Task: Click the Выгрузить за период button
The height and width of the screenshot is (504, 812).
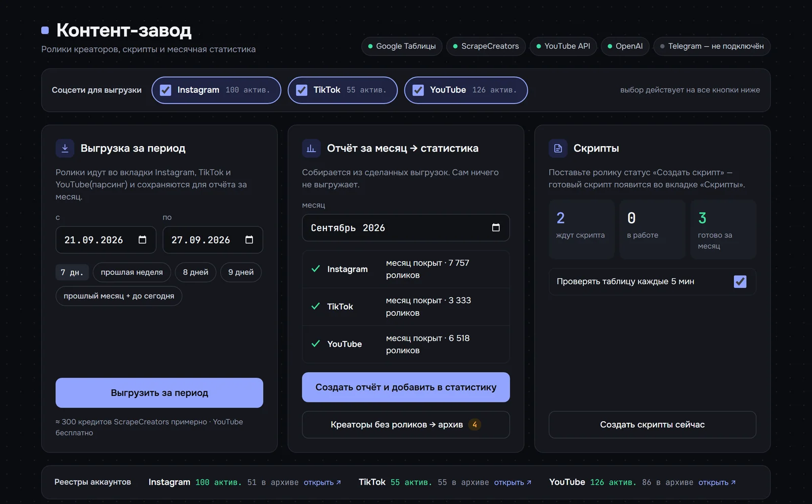Action: pyautogui.click(x=159, y=393)
